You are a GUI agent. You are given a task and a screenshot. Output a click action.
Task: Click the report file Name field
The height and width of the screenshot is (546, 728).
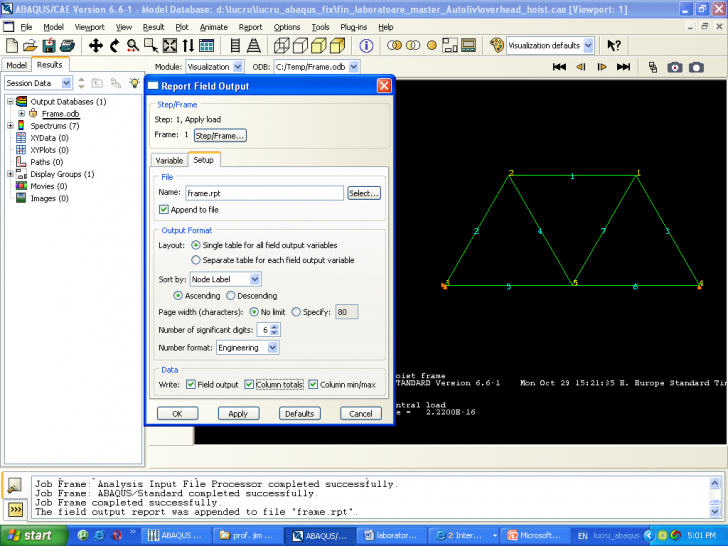click(264, 193)
